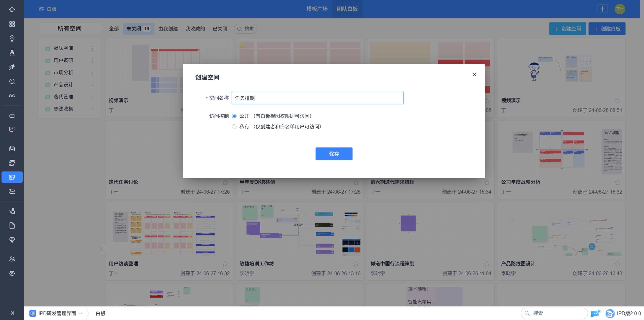The image size is (644, 320).
Task: Favorite the 用户访谈整理 board star
Action: pyautogui.click(x=225, y=264)
